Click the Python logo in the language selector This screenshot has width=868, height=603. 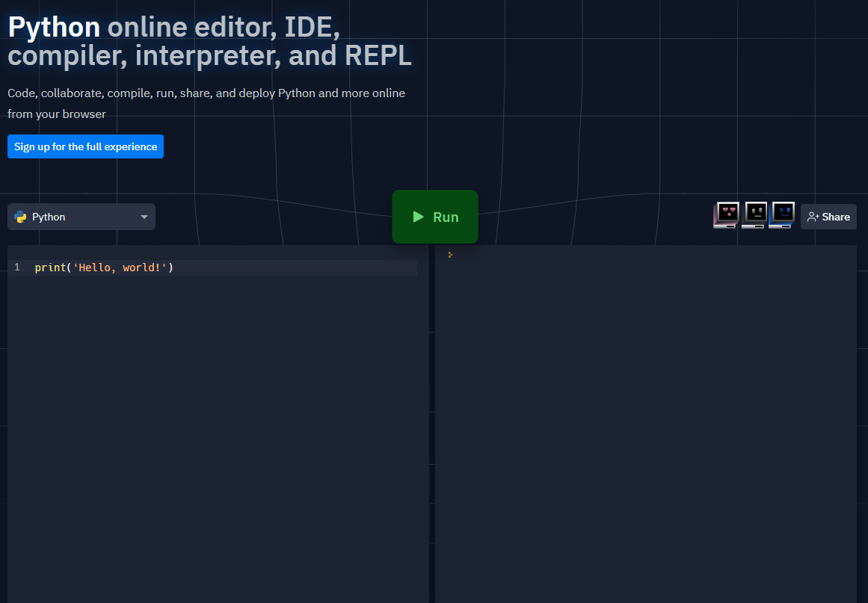tap(19, 217)
